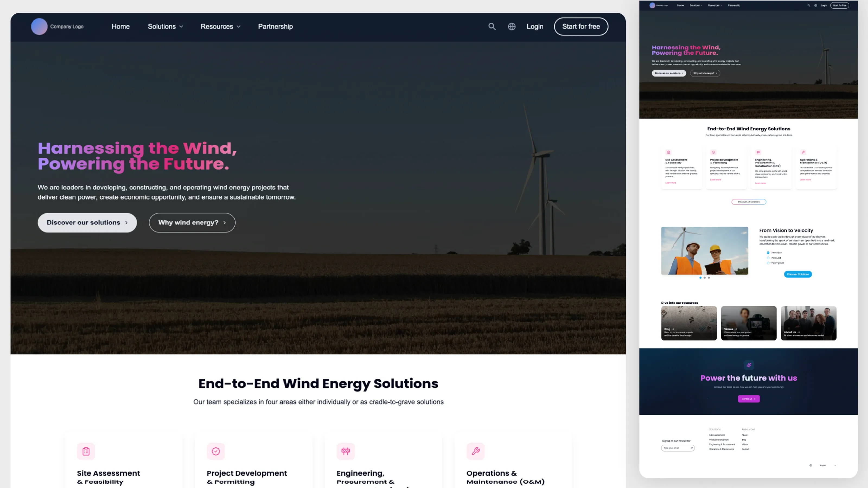Select the second carousel pagination dot
This screenshot has width=868, height=488.
(x=705, y=278)
